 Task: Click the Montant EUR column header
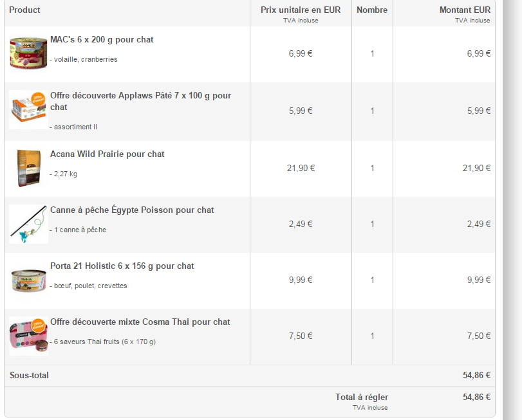click(x=465, y=10)
